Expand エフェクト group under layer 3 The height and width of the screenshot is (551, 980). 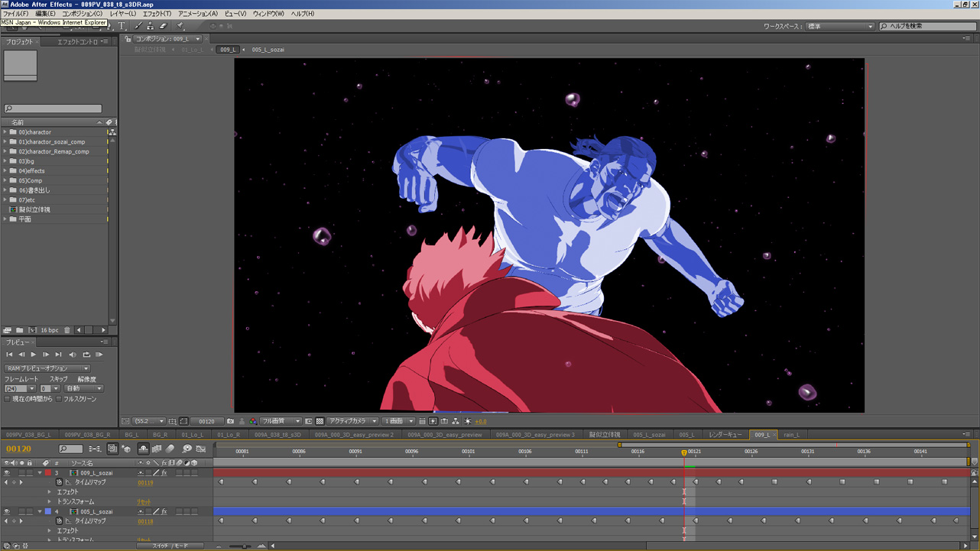point(50,492)
